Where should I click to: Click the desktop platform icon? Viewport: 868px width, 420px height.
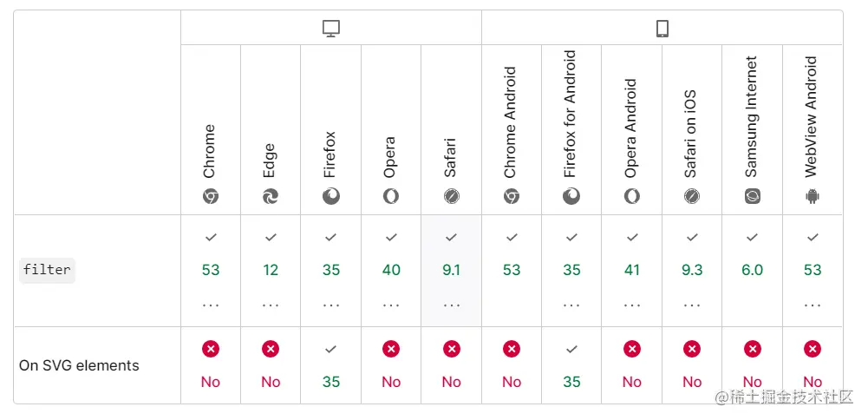[331, 29]
